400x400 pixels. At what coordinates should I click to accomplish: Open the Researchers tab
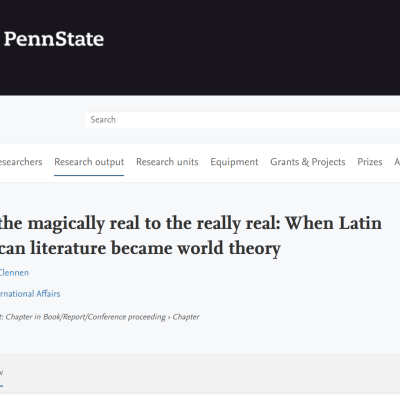coord(21,162)
